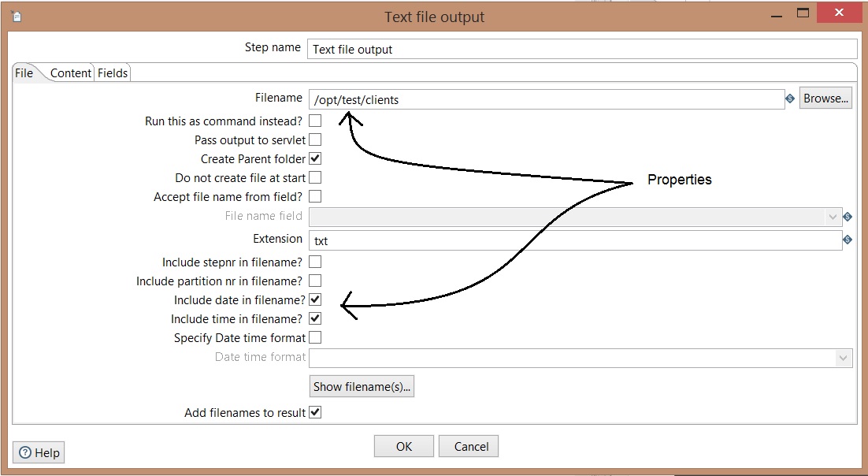Enable Run this as command instead

(315, 121)
